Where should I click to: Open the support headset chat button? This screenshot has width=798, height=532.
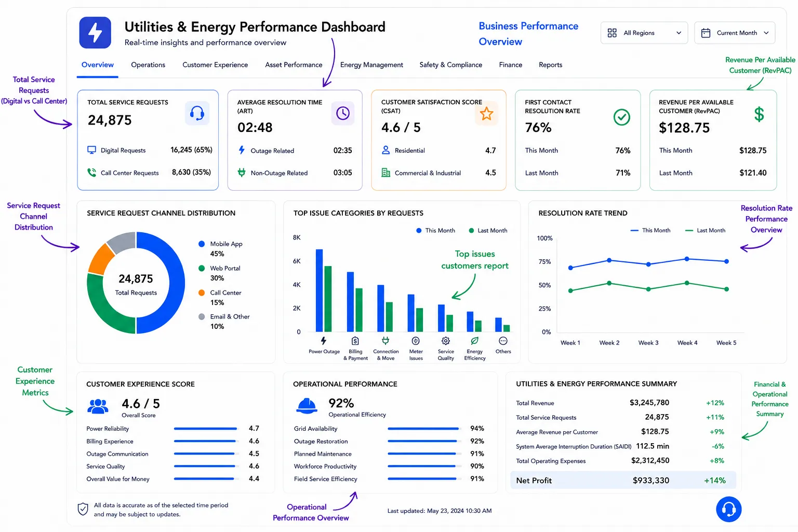click(x=729, y=509)
